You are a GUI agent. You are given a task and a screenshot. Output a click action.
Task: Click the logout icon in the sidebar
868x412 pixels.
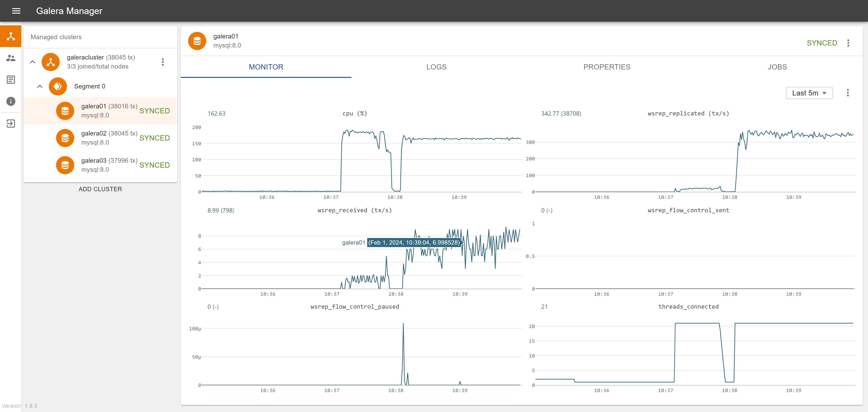tap(11, 123)
